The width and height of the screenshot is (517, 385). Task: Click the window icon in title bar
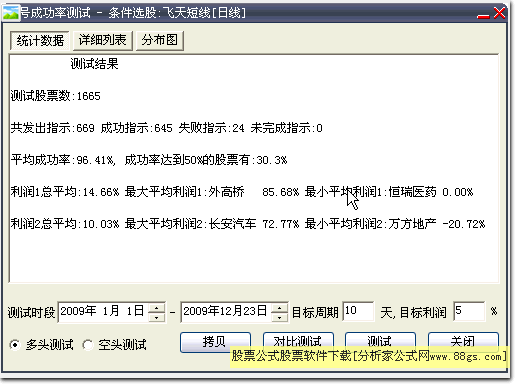point(11,13)
